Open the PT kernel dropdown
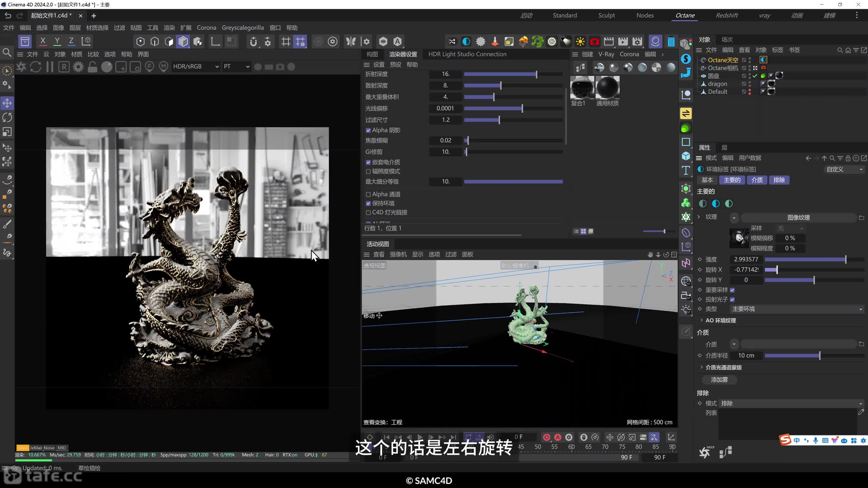Image resolution: width=868 pixels, height=488 pixels. pyautogui.click(x=236, y=66)
